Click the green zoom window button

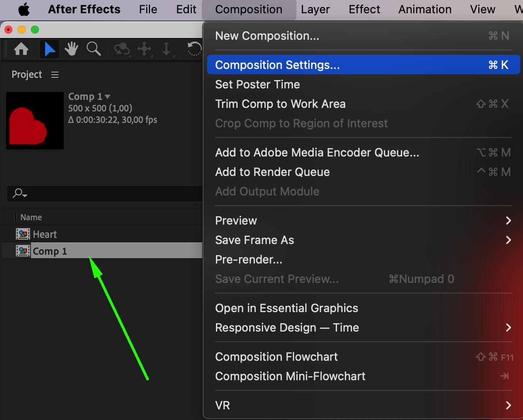click(35, 30)
